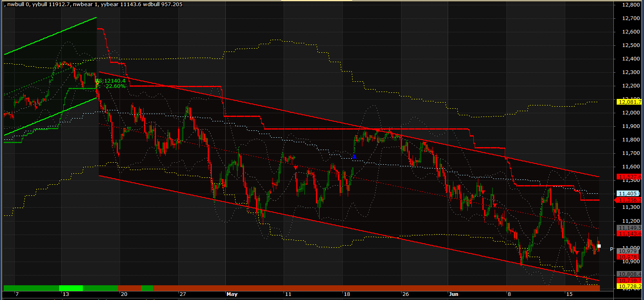Click the gray 11,149.5 price label
The width and height of the screenshot is (644, 300).
tap(629, 228)
